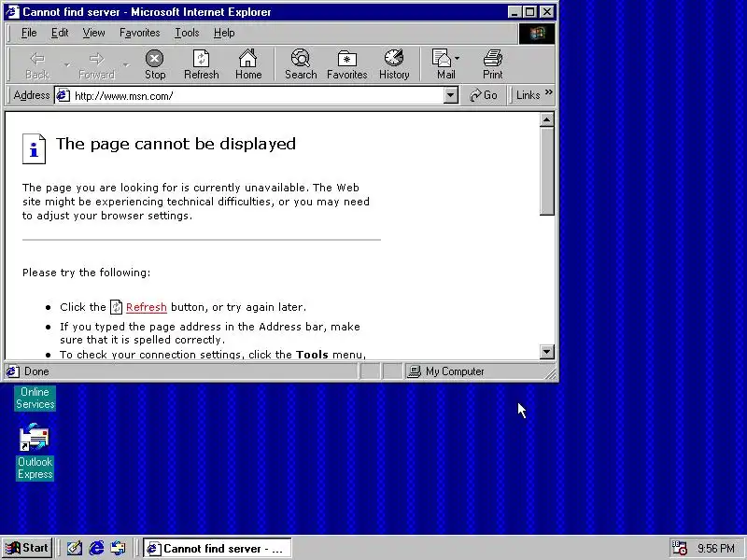Open the Back history dropdown arrow
The image size is (747, 560).
[67, 64]
